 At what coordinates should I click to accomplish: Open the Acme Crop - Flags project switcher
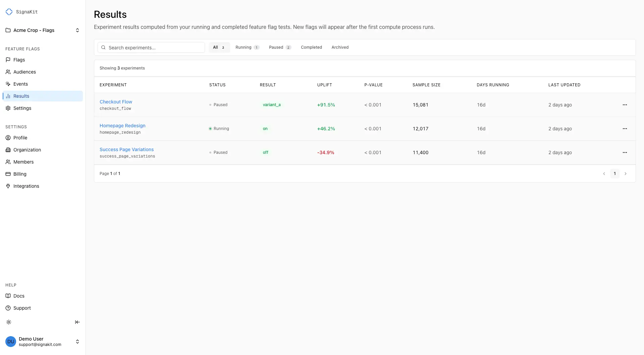coord(43,30)
